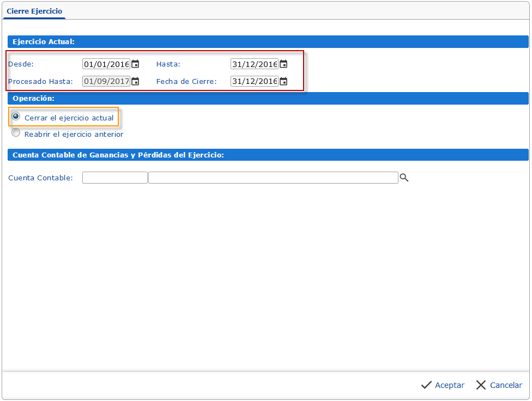Open the Fecha de Cierre calendar icon
Screen dimensions: 532x401
pyautogui.click(x=283, y=82)
